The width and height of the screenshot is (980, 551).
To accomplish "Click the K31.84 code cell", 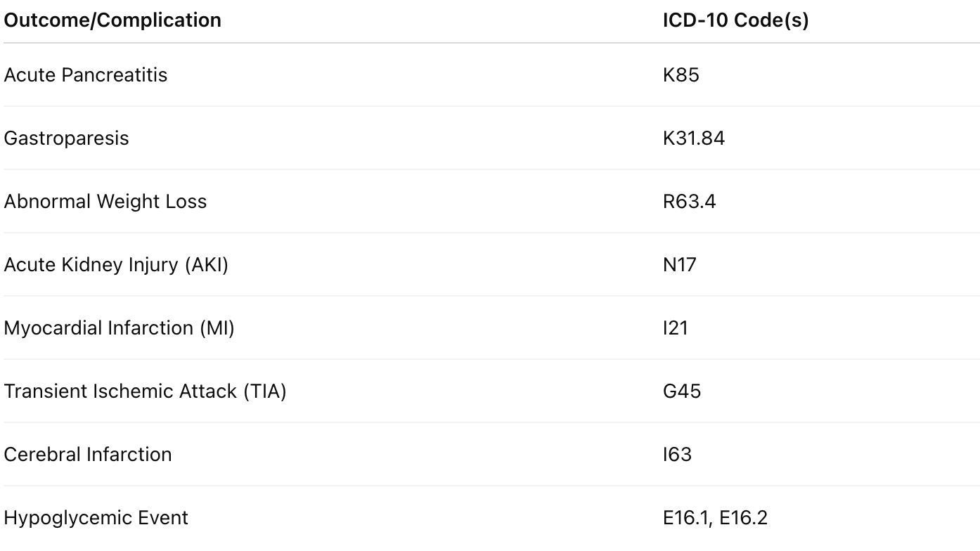I will (693, 138).
